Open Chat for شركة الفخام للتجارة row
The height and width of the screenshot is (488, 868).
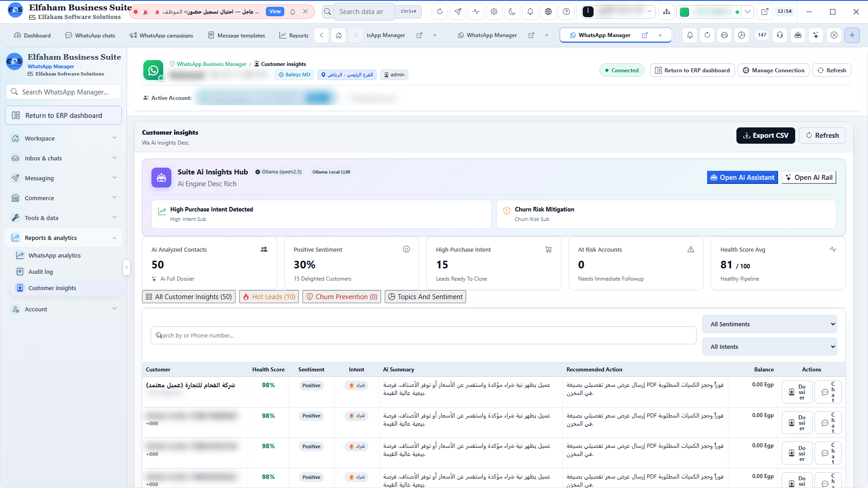click(x=828, y=392)
